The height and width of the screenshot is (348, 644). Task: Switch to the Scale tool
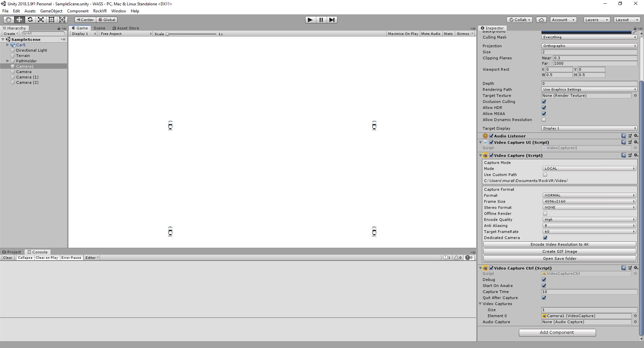(x=41, y=20)
